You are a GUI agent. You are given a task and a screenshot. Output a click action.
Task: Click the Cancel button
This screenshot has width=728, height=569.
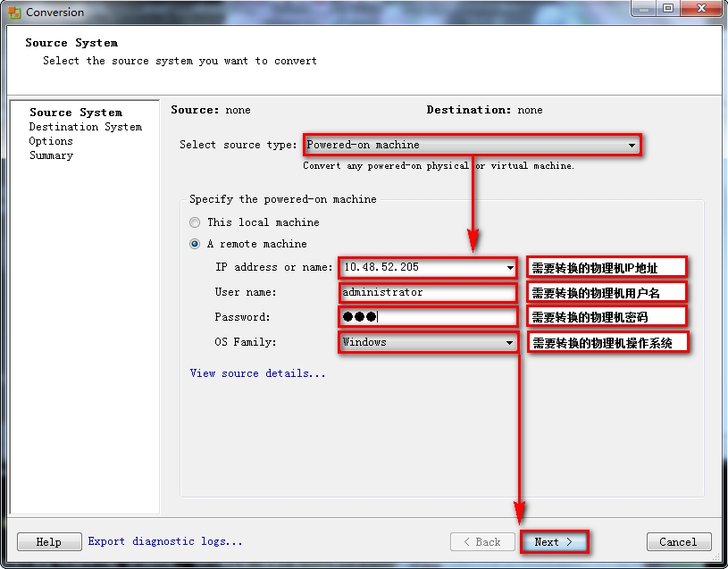[x=679, y=541]
